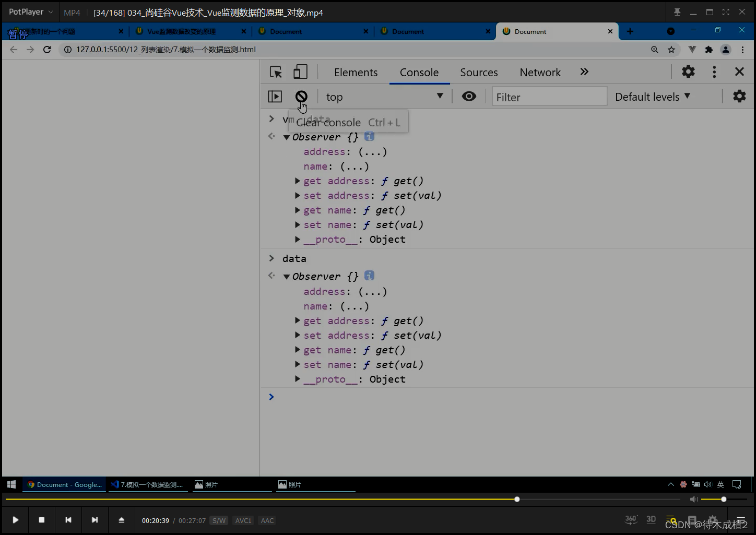Viewport: 756px width, 535px height.
Task: Collapse the second Observer {} object
Action: click(x=287, y=277)
